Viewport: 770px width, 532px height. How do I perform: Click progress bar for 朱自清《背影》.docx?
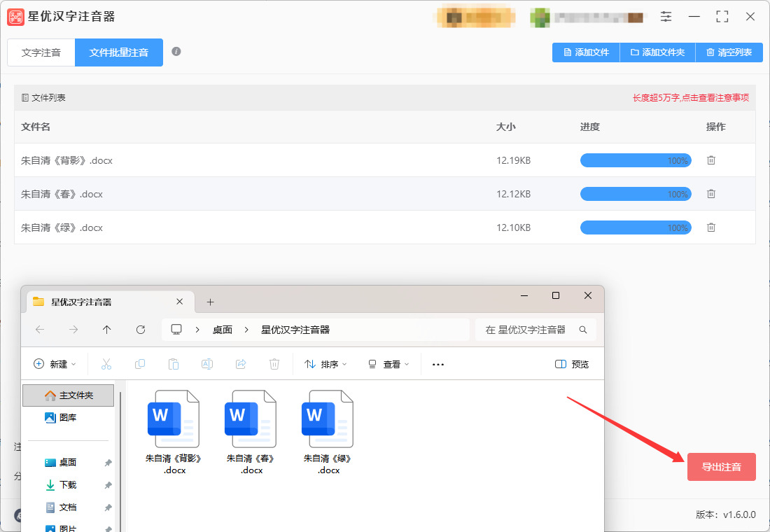pos(636,160)
